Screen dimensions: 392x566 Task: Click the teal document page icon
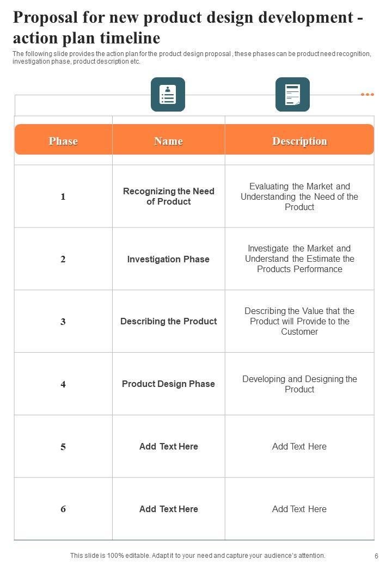click(292, 95)
